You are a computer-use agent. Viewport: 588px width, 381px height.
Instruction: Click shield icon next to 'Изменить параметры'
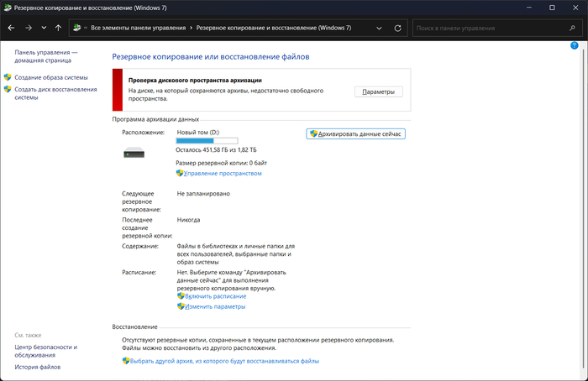pyautogui.click(x=181, y=306)
